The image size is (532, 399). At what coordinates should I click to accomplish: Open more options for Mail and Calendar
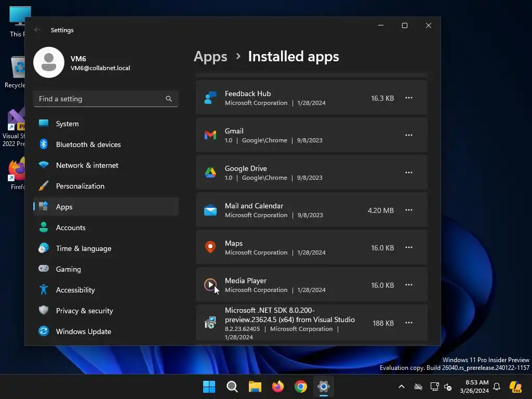[409, 210]
